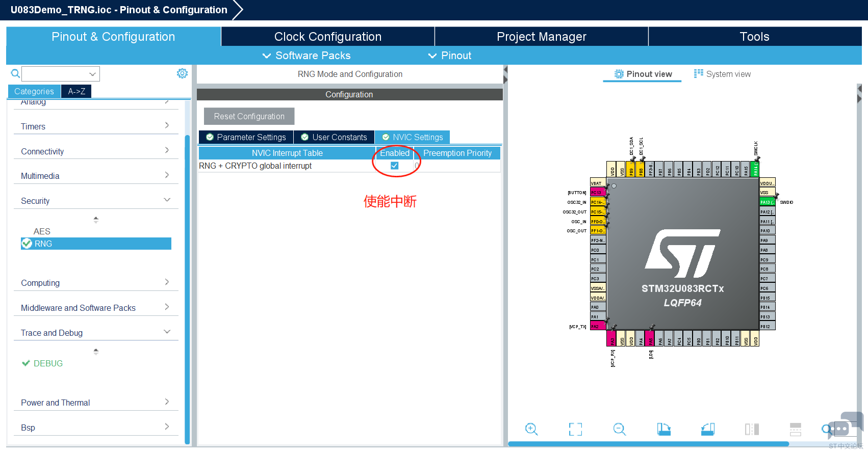This screenshot has height=454, width=868.
Task: Click the ST logo on the chip
Action: 682,253
